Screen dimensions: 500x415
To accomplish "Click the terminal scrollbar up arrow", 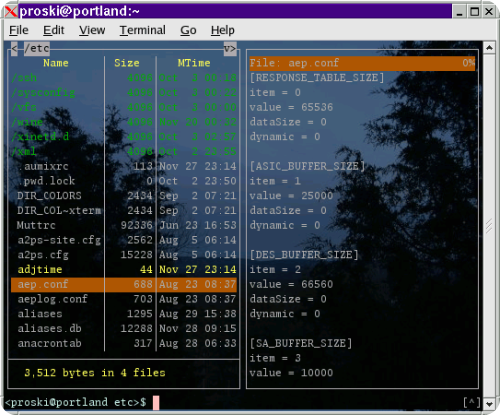I will [x=489, y=48].
